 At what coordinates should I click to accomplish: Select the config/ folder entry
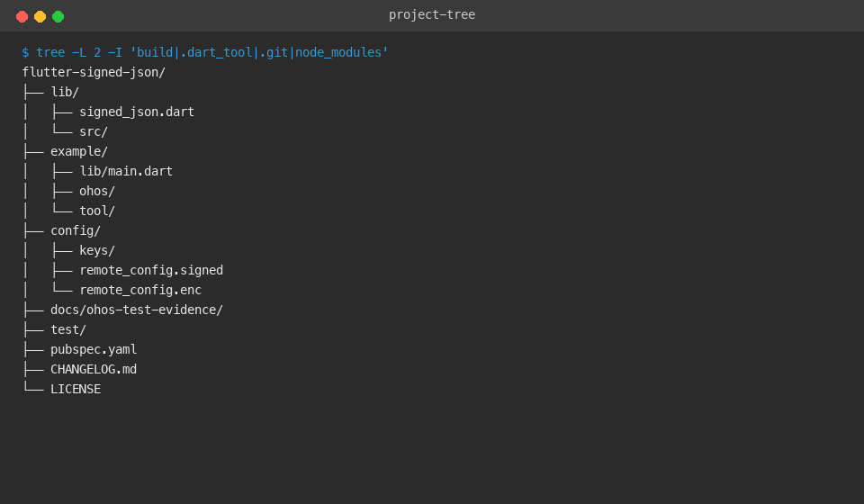(76, 230)
